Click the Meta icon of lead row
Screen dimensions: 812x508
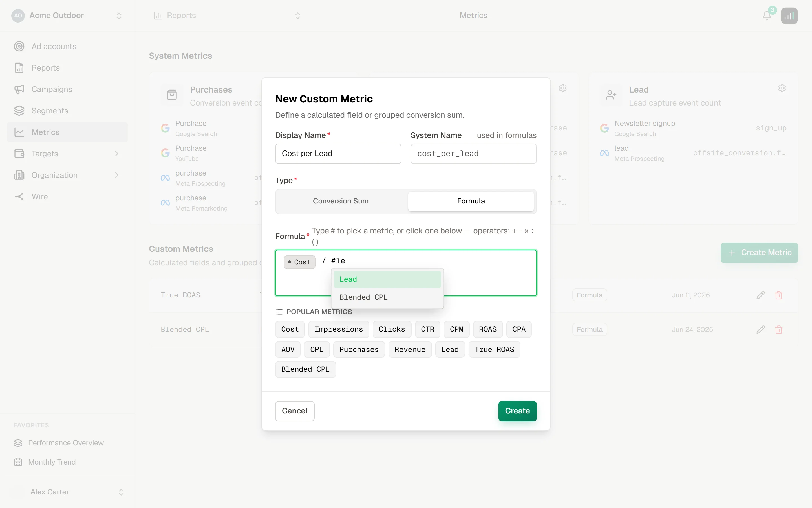[x=604, y=153]
